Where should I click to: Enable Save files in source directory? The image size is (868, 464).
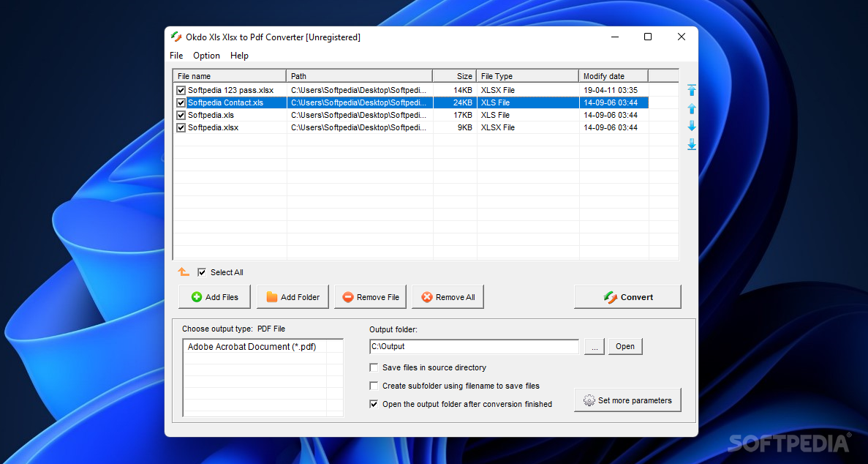click(x=374, y=367)
